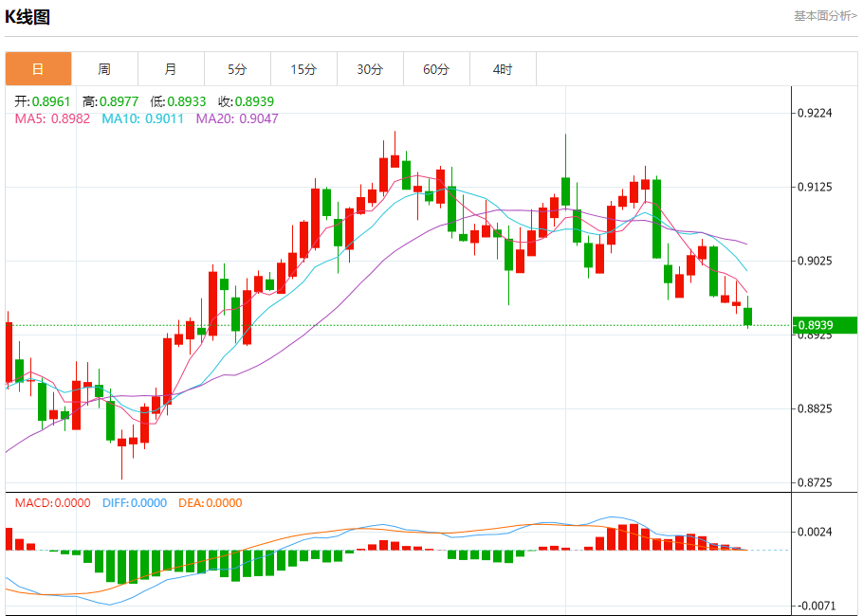Click the 0.8825 price axis label
Image resolution: width=863 pixels, height=616 pixels.
pyautogui.click(x=816, y=408)
